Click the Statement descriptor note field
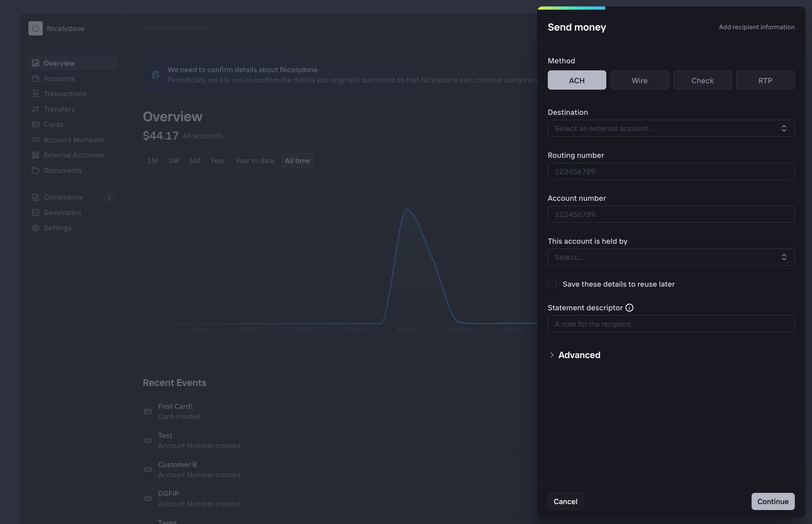 click(x=671, y=324)
